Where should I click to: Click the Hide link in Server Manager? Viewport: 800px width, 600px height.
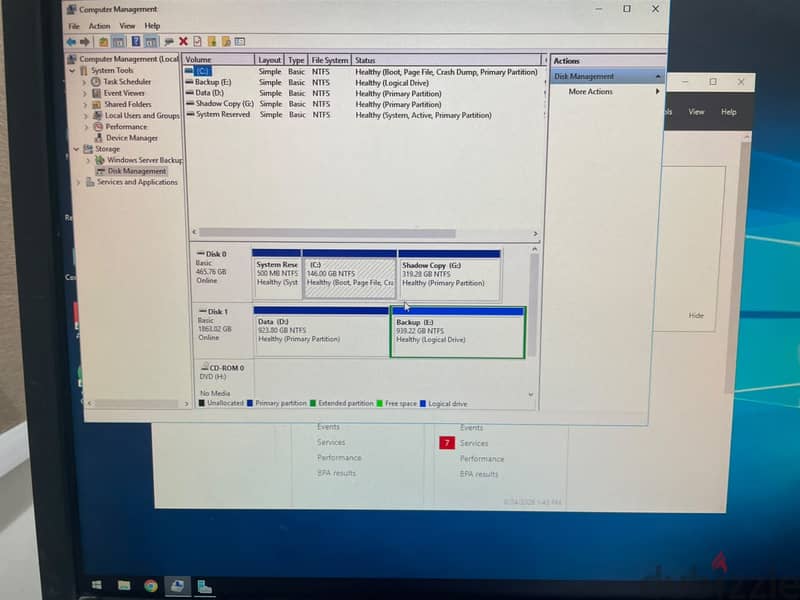[x=696, y=315]
